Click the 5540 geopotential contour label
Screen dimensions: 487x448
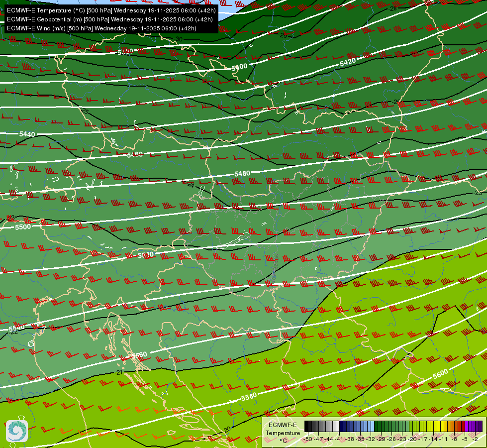16,329
